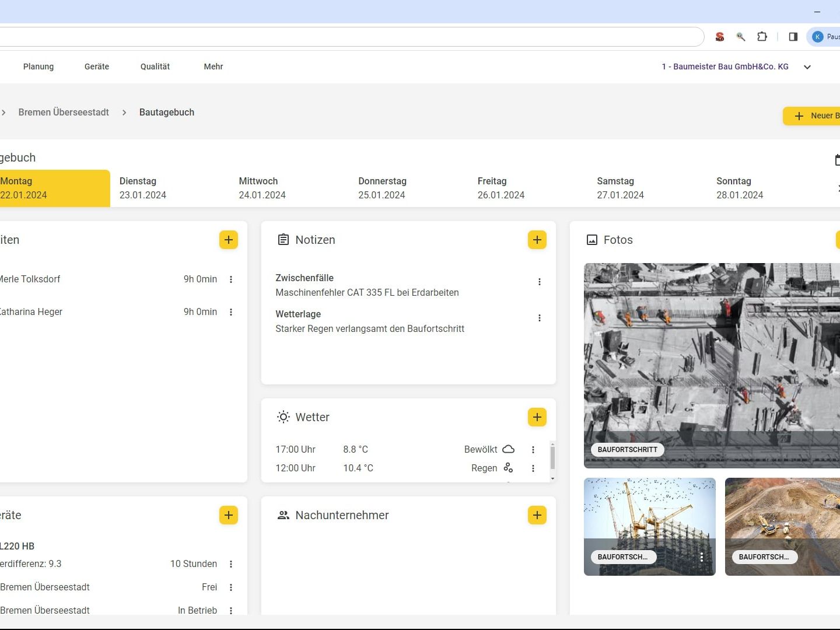Click the Wetterlage note title
840x630 pixels.
click(x=298, y=314)
